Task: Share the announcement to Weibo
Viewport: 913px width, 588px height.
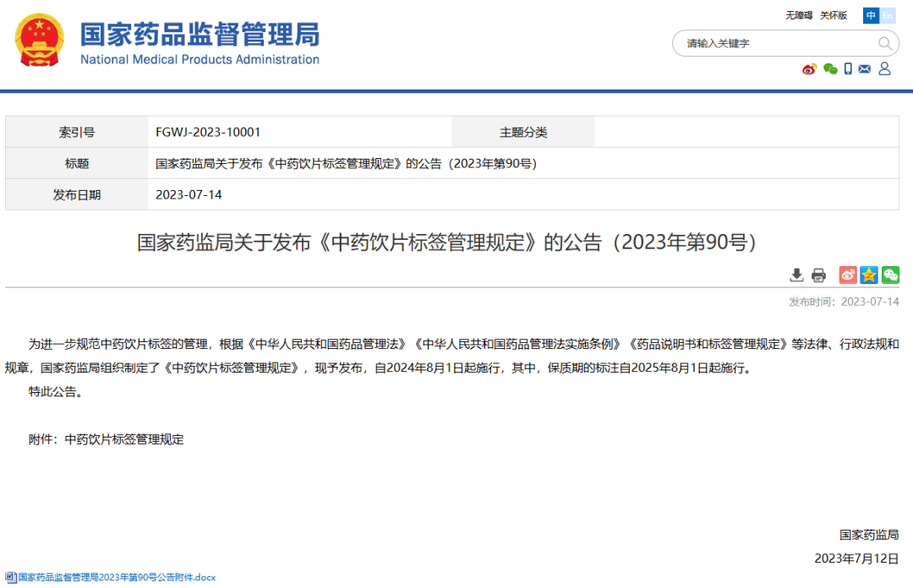Action: point(848,275)
